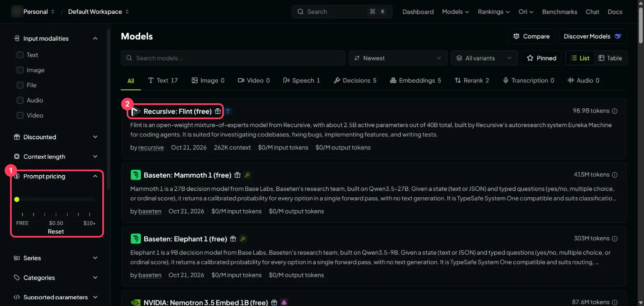The height and width of the screenshot is (306, 644).
Task: Select the Speech 1 tab
Action: [301, 81]
